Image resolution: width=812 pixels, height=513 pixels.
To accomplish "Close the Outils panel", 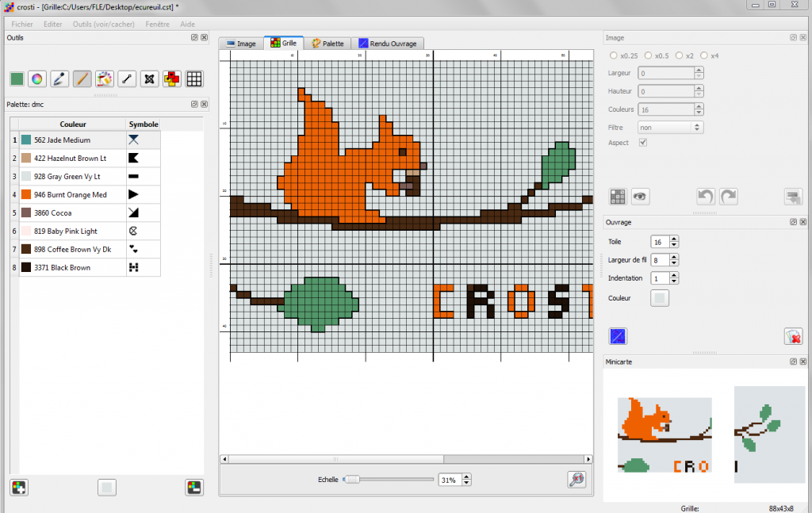I will click(x=204, y=38).
